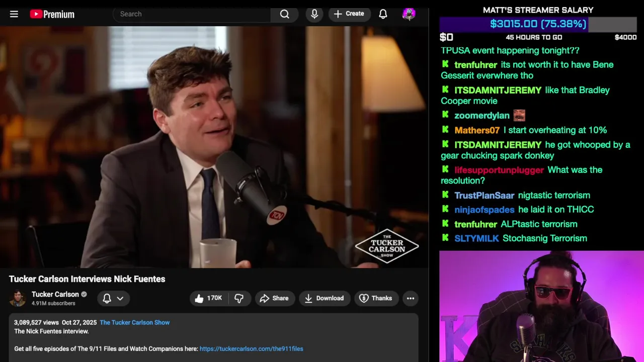
Task: Click the verified checkmark badge
Action: (84, 294)
